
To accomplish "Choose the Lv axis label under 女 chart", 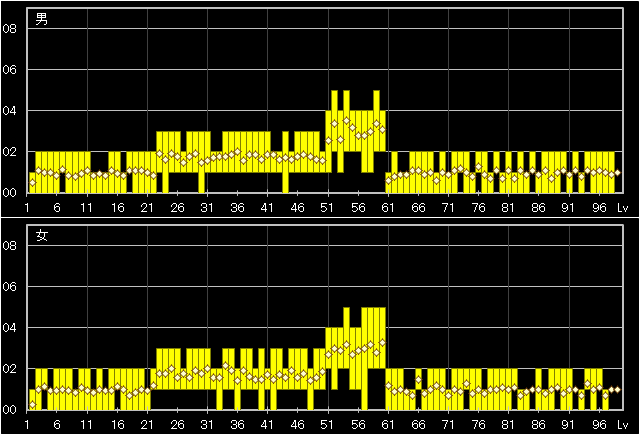I will pyautogui.click(x=622, y=425).
